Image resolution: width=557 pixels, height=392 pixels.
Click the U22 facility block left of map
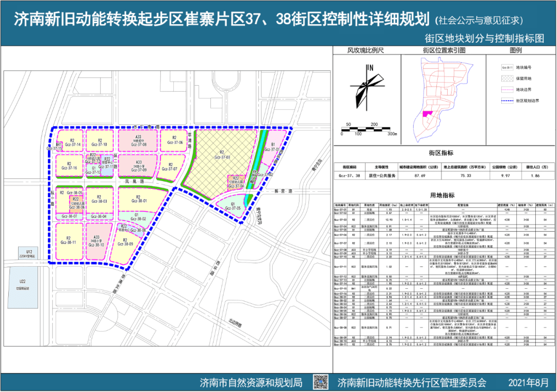pyautogui.click(x=23, y=283)
